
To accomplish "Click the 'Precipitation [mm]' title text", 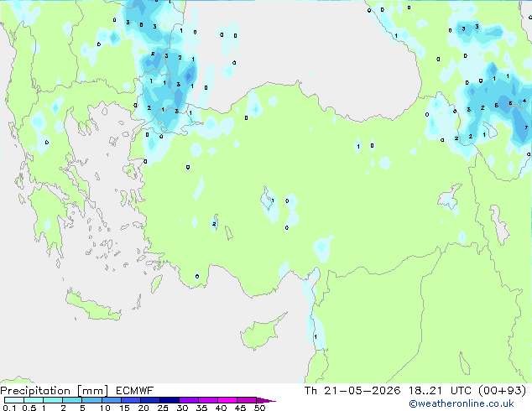I will (54, 391).
